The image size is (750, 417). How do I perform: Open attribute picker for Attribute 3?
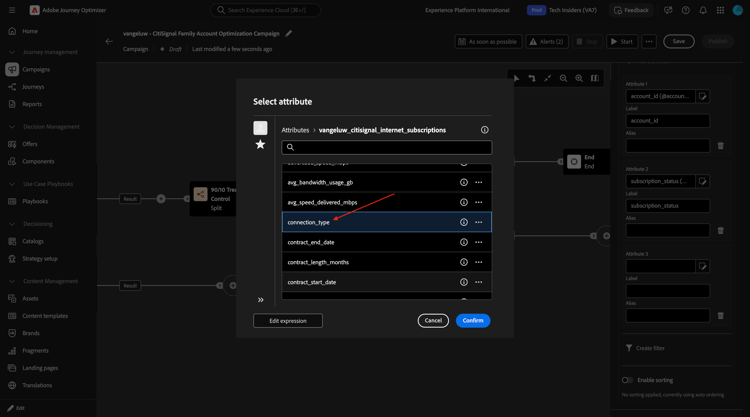tap(702, 266)
